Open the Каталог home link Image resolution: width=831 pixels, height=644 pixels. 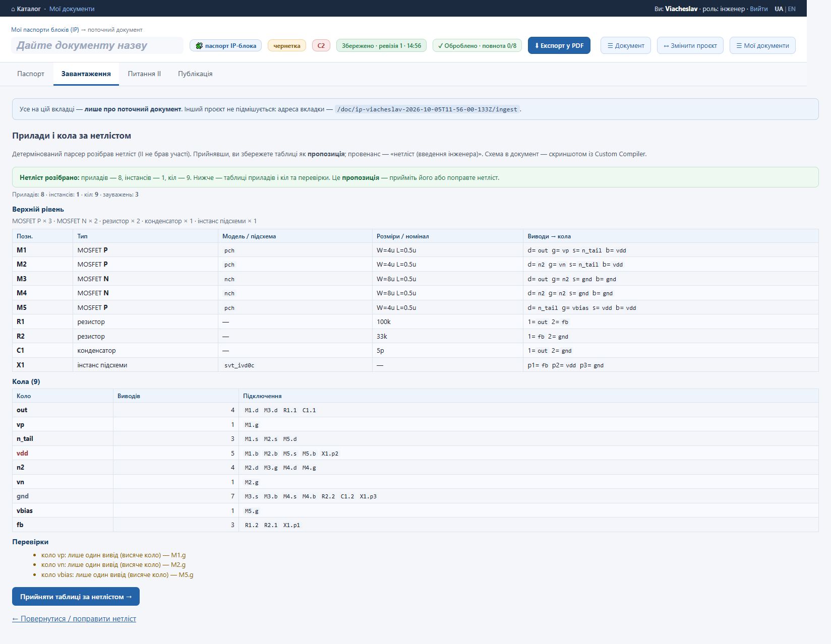coord(26,9)
